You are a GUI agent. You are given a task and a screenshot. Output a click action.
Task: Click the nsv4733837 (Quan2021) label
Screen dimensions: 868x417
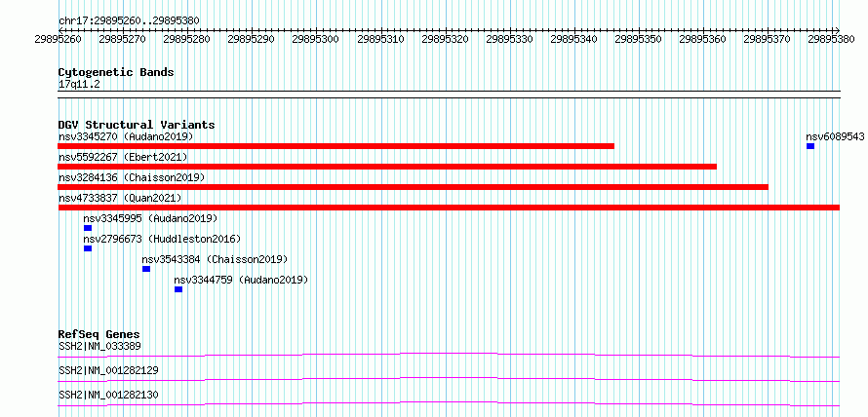(x=120, y=198)
